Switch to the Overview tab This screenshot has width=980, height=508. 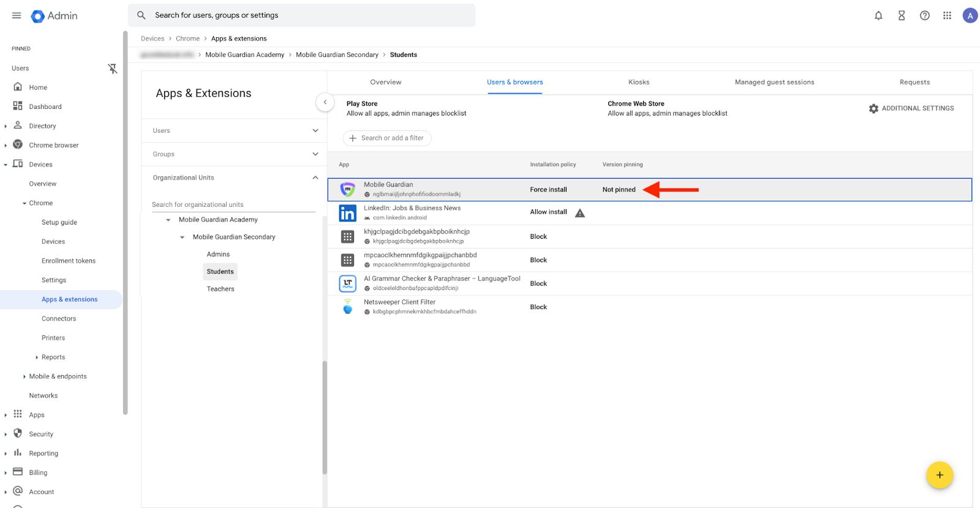click(386, 82)
